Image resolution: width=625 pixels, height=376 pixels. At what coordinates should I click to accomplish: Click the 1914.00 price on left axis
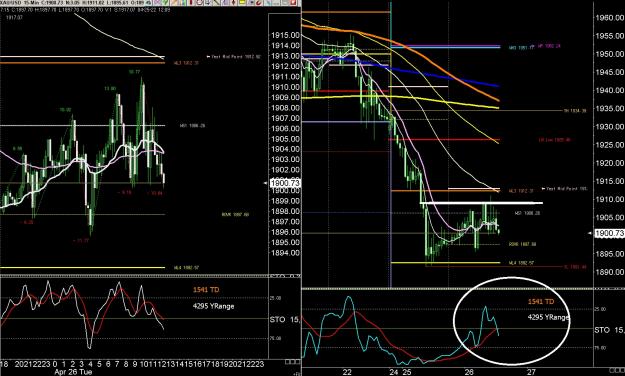[285, 45]
